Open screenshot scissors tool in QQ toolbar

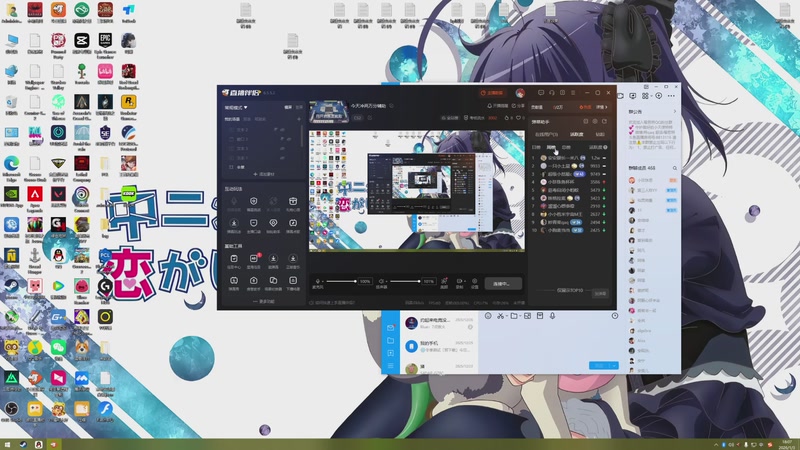(501, 316)
